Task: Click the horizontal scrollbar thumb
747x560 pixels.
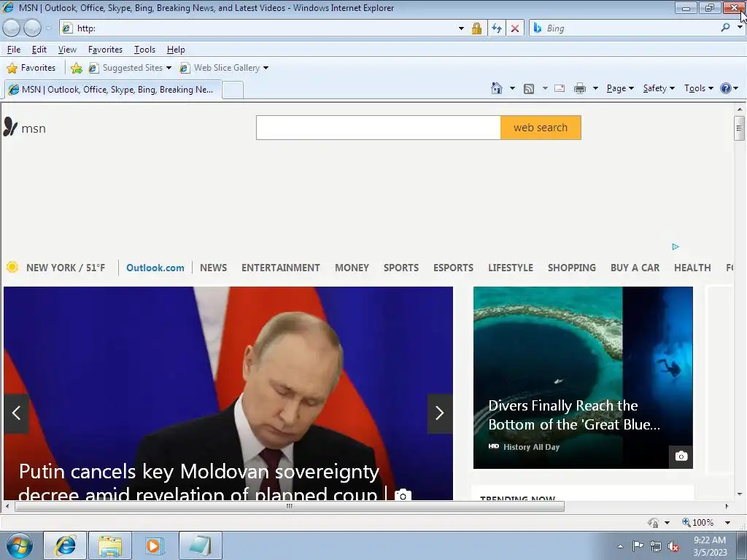Action: tap(289, 506)
